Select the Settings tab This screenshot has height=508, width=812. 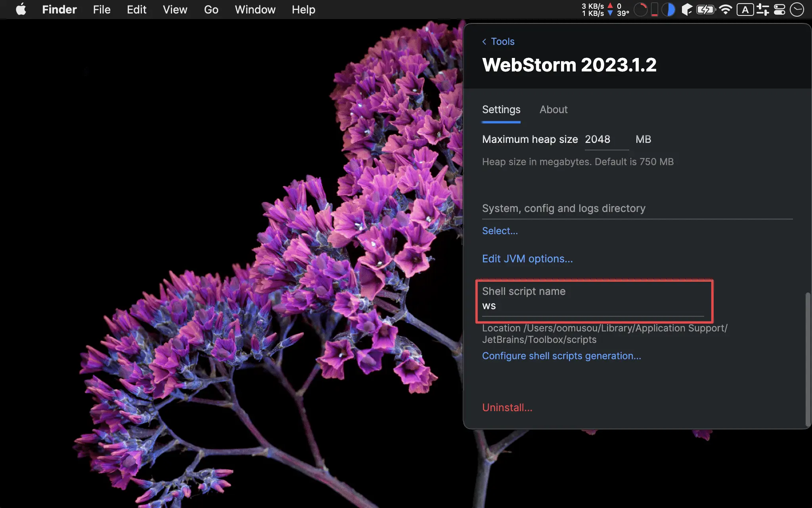(x=501, y=110)
